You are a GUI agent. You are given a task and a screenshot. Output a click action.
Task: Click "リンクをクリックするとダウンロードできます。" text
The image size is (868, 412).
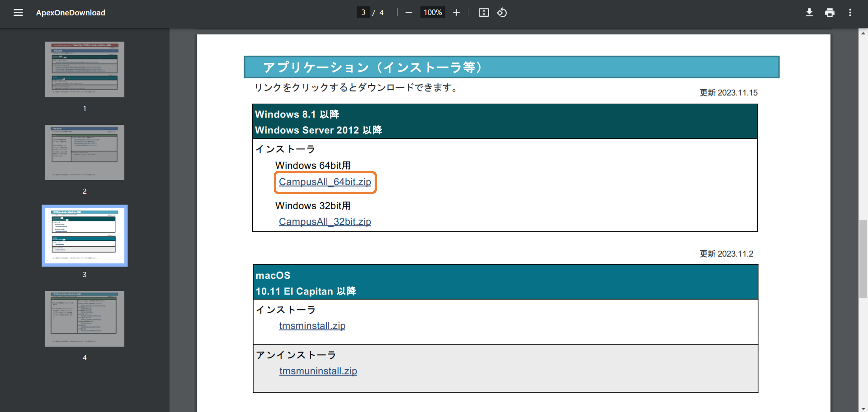pyautogui.click(x=356, y=88)
